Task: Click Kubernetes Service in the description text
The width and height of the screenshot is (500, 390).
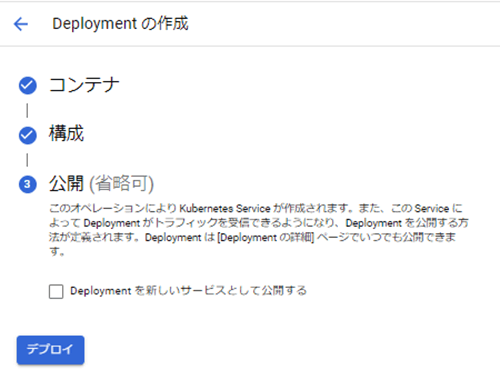Action: coord(225,209)
